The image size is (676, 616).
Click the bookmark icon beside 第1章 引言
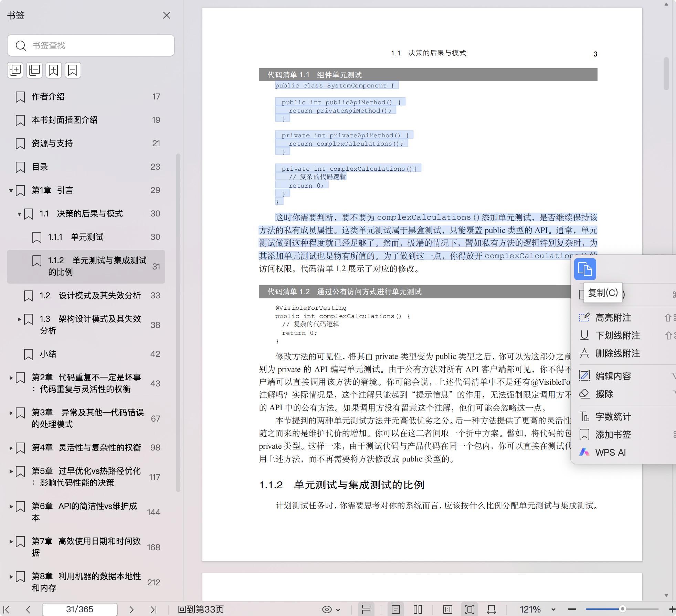[x=20, y=190]
